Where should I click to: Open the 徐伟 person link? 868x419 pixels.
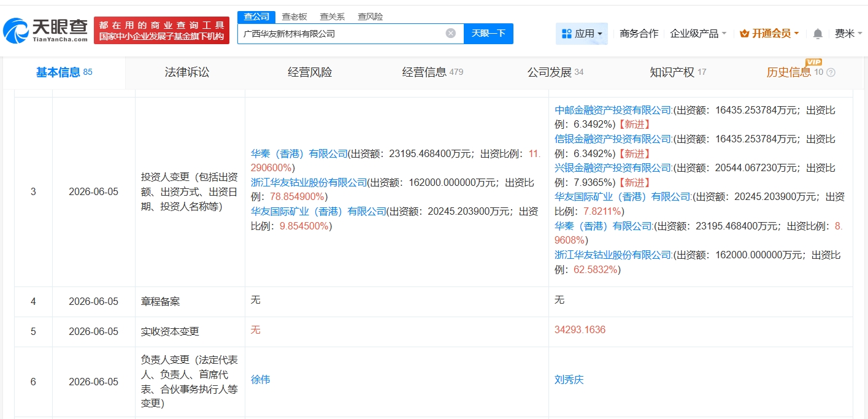[x=260, y=380]
